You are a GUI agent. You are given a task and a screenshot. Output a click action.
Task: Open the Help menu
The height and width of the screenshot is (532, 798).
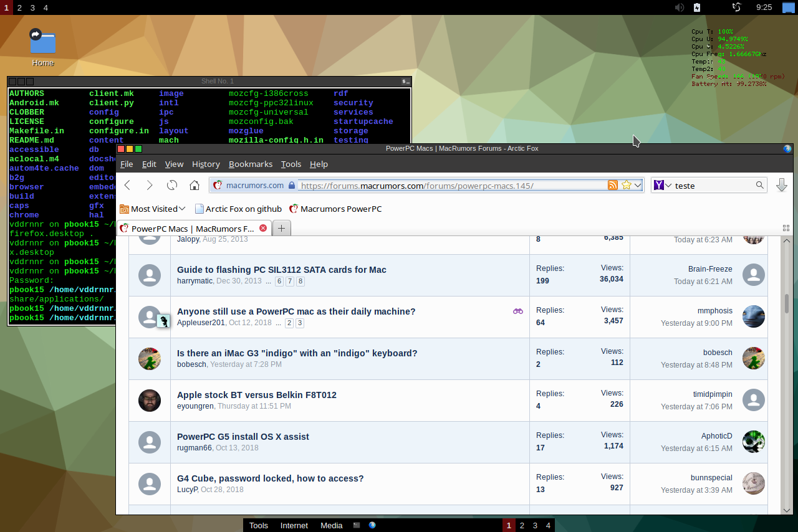pyautogui.click(x=319, y=164)
